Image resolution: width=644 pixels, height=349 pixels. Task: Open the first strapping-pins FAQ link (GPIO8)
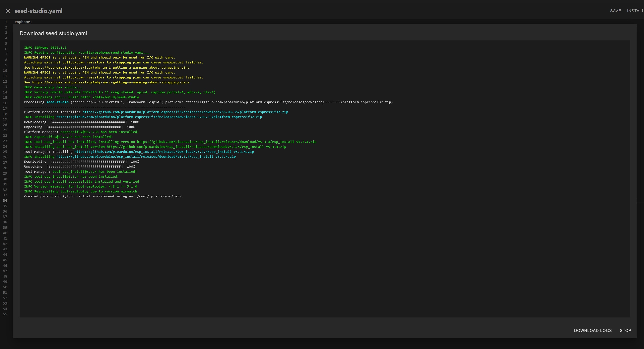110,67
